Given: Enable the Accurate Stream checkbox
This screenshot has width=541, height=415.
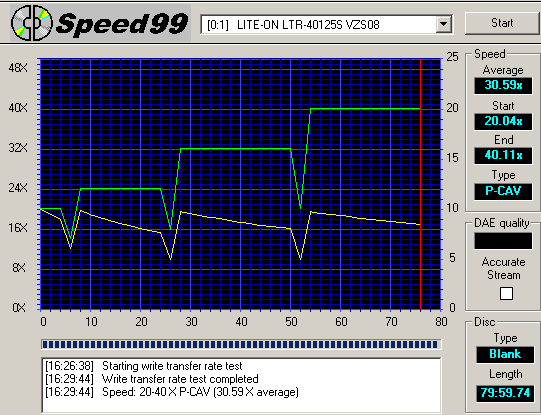Looking at the screenshot, I should [x=506, y=294].
